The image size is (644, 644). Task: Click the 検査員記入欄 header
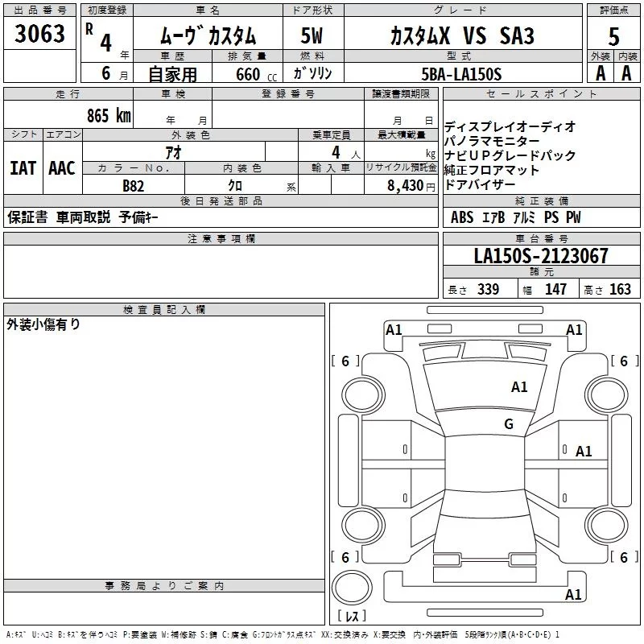(164, 310)
